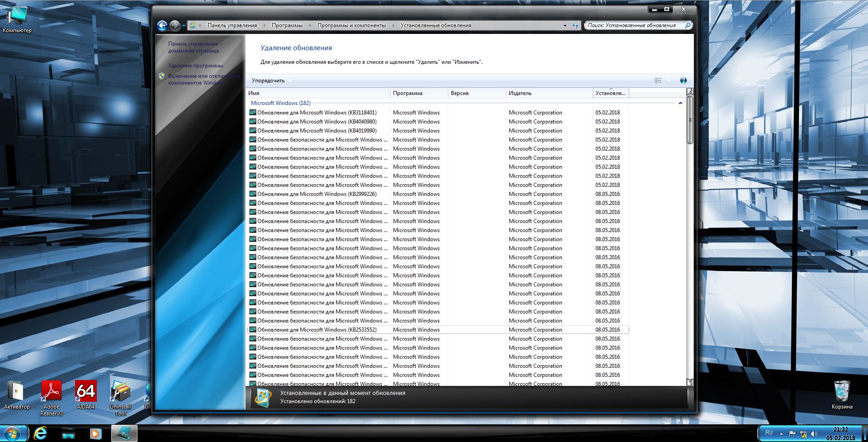
Task: Open Включение или отключение компонентов Windows link
Action: 204,80
